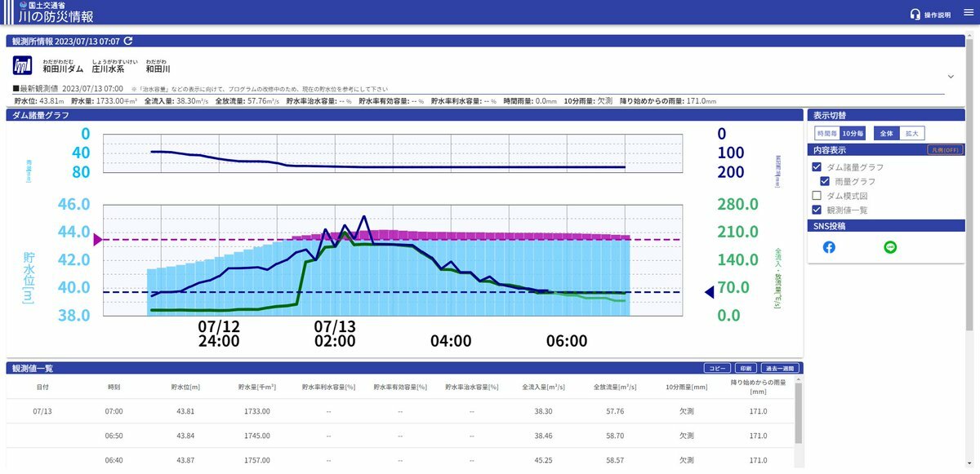Click the dark blue triangle flow marker
Viewport: 980px width, 474px height.
710,292
